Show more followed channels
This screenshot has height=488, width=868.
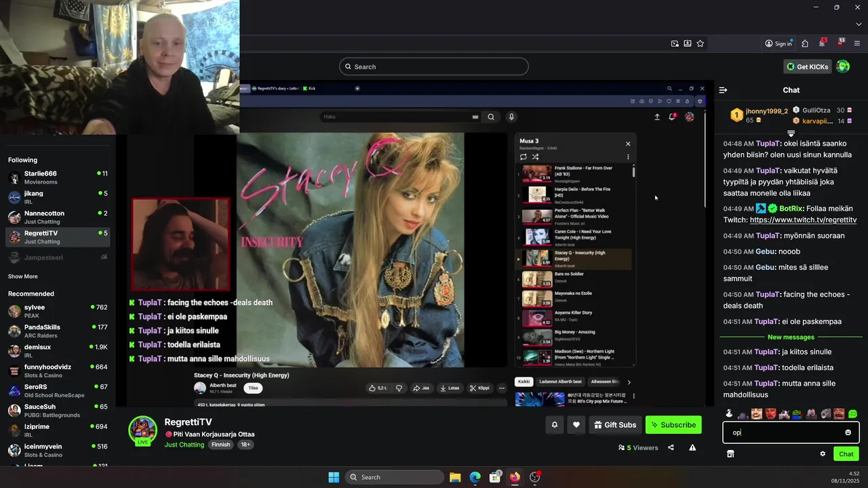(23, 277)
